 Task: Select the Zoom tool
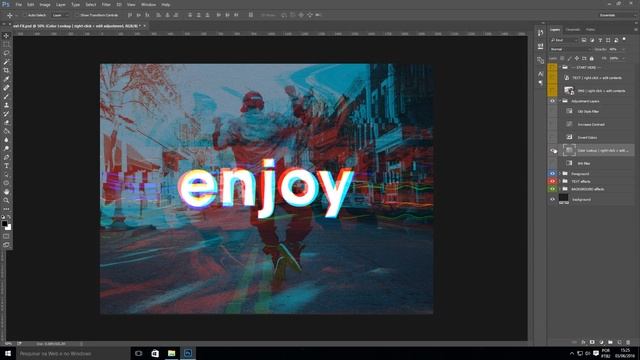pos(6,200)
